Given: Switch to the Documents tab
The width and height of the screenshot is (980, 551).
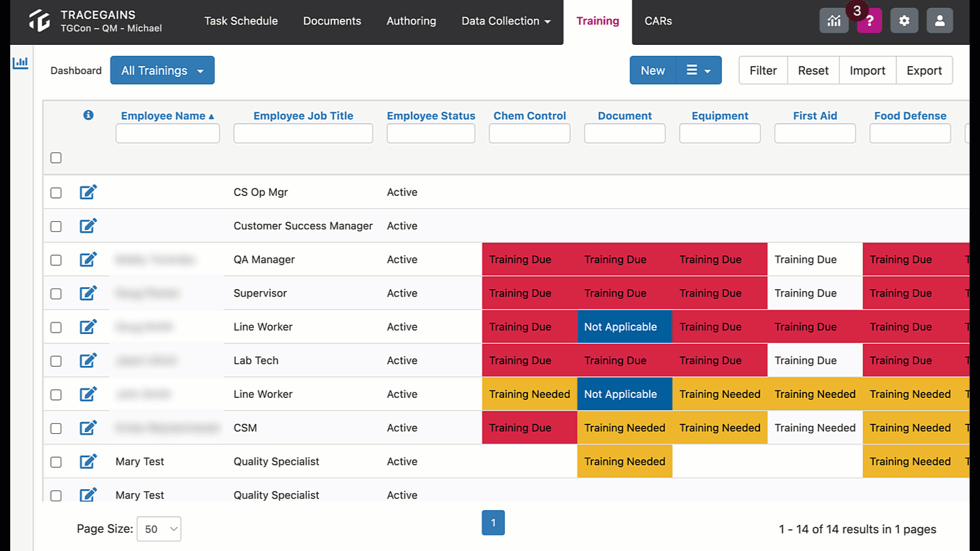Looking at the screenshot, I should (332, 21).
